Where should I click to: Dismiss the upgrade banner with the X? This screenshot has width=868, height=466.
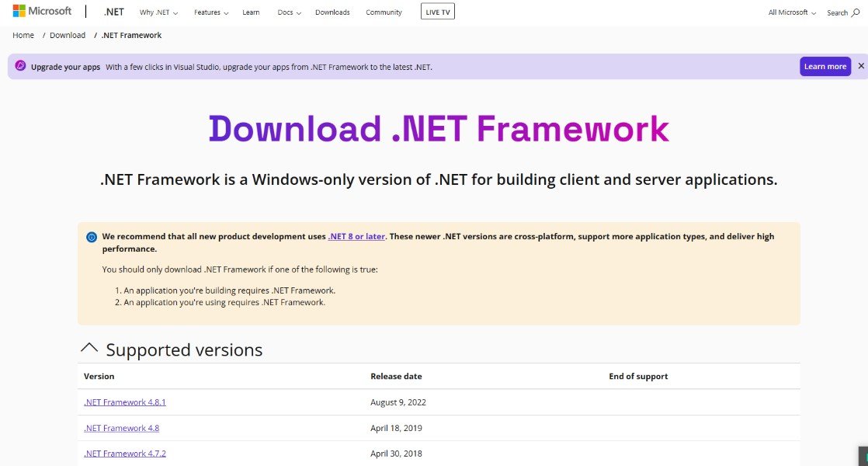(860, 67)
